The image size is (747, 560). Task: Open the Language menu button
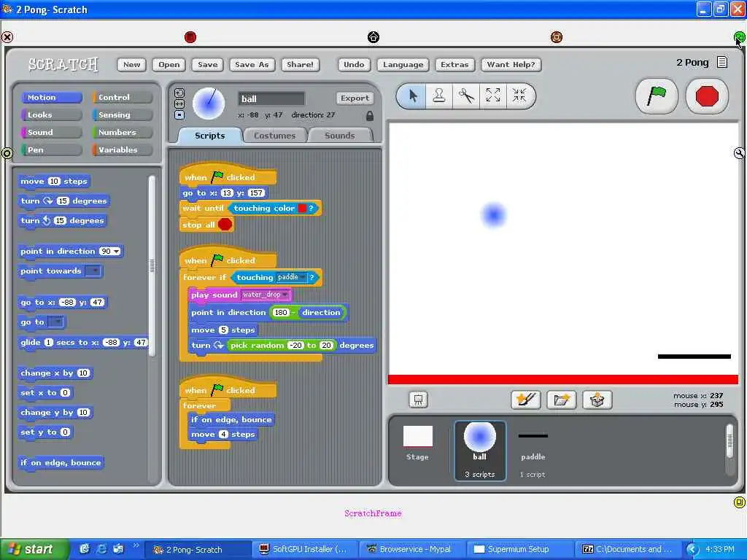(403, 65)
